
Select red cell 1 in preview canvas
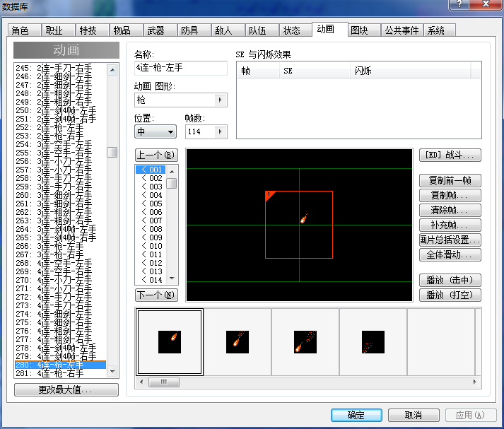tap(299, 225)
